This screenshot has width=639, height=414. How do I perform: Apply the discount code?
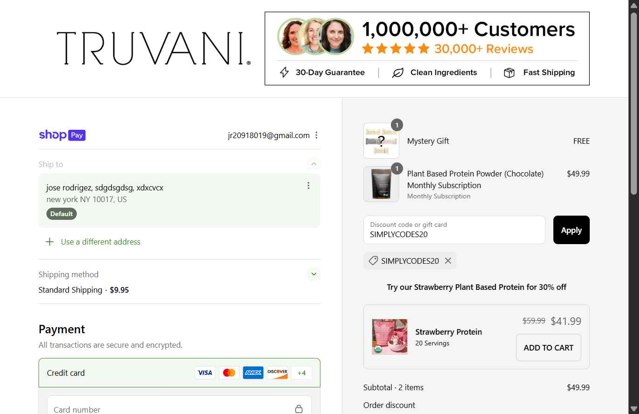(571, 230)
